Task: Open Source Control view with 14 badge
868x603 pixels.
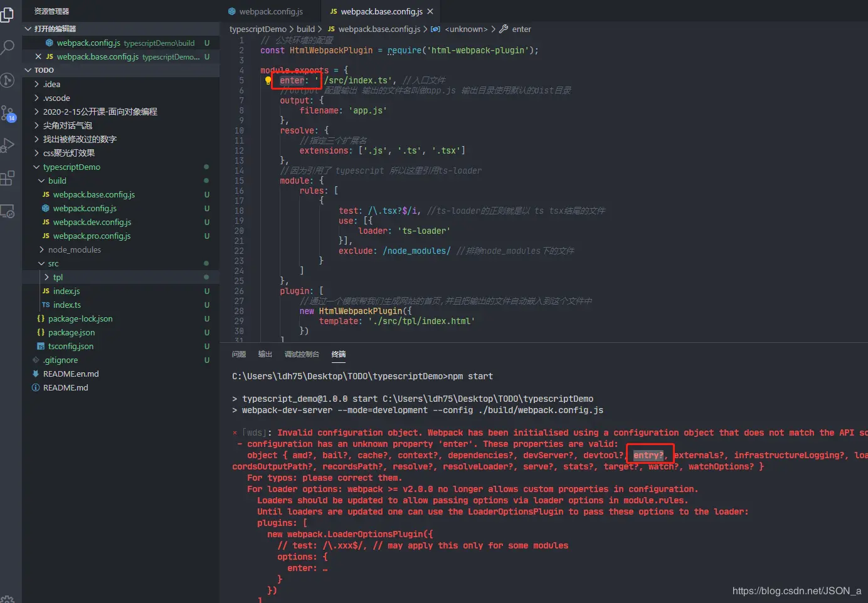Action: 8,113
